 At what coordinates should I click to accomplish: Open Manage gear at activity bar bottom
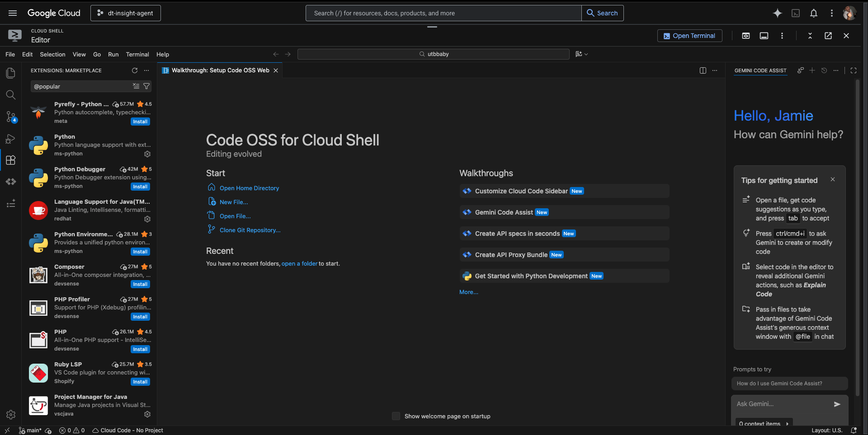point(11,414)
